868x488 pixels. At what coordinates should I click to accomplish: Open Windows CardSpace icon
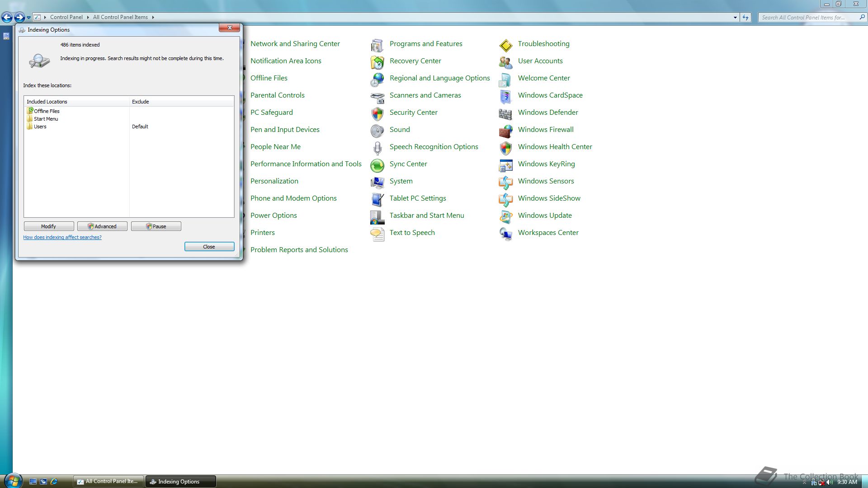tap(505, 97)
